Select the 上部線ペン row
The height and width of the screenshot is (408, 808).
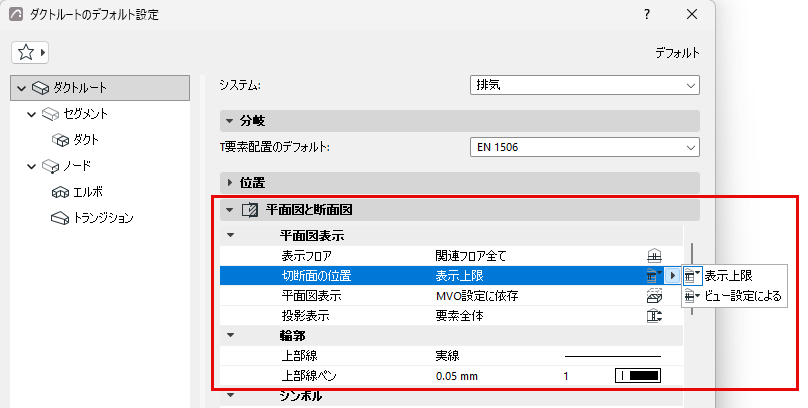[451, 376]
